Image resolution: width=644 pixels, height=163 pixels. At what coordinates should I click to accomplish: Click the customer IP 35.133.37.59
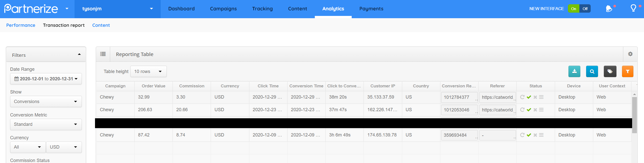click(x=380, y=97)
